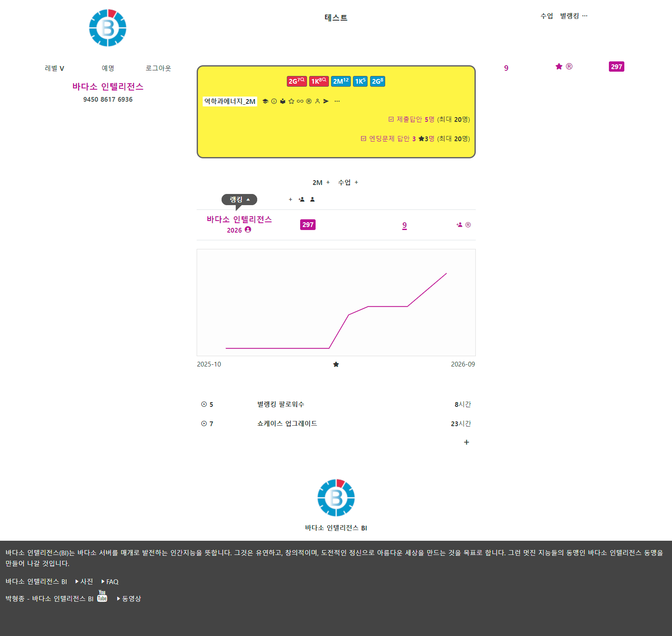Click the person outline icon in the yellow card

[x=317, y=101]
